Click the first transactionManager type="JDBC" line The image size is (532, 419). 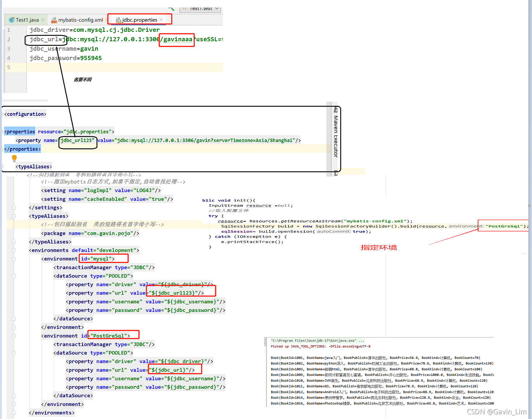click(104, 267)
